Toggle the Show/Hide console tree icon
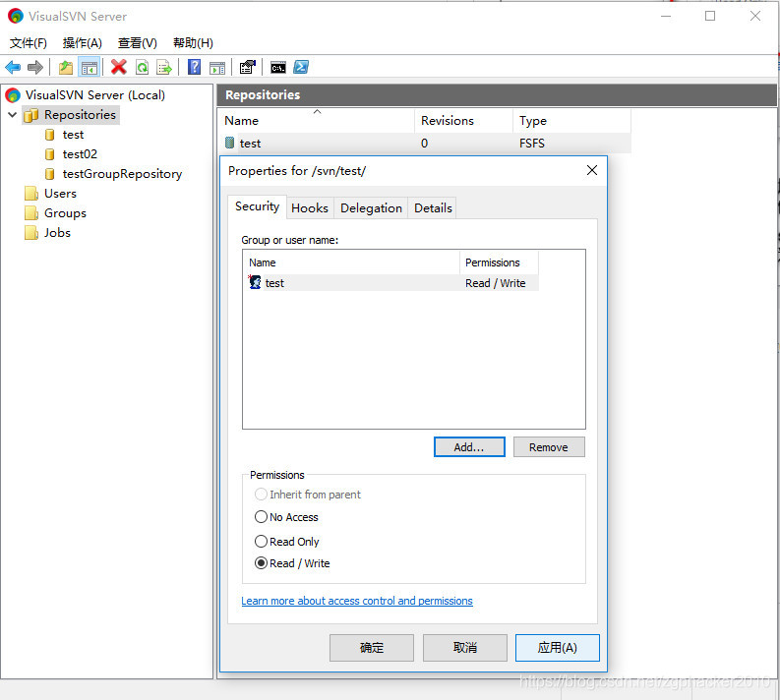The image size is (780, 700). 90,67
